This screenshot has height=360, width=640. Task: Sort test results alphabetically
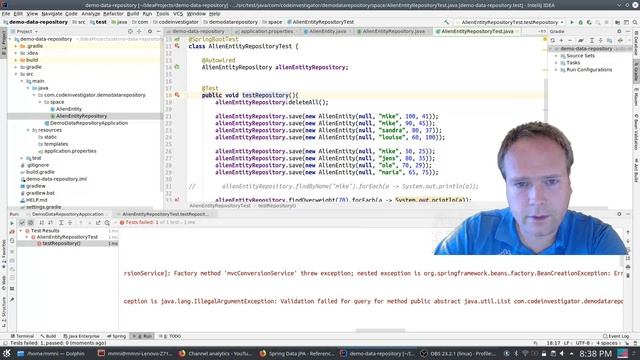point(41,223)
